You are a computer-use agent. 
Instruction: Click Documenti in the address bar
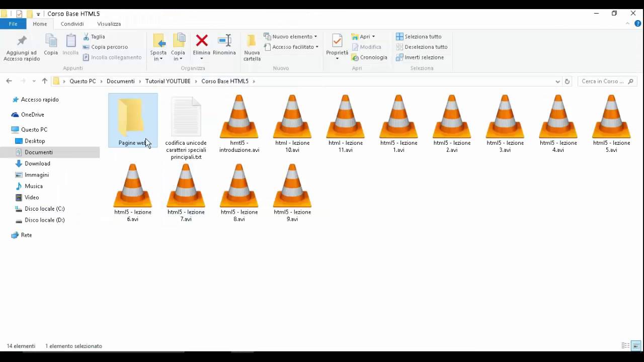pyautogui.click(x=121, y=81)
